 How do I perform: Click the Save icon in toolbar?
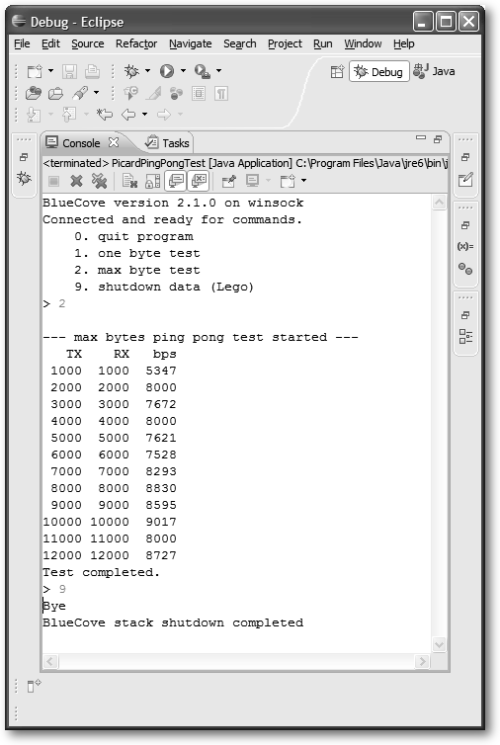[69, 71]
